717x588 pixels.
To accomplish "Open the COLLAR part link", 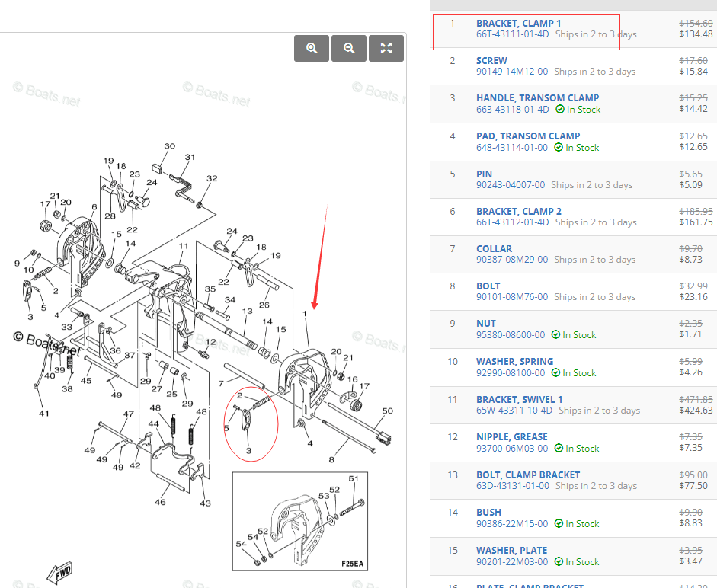I will (494, 248).
